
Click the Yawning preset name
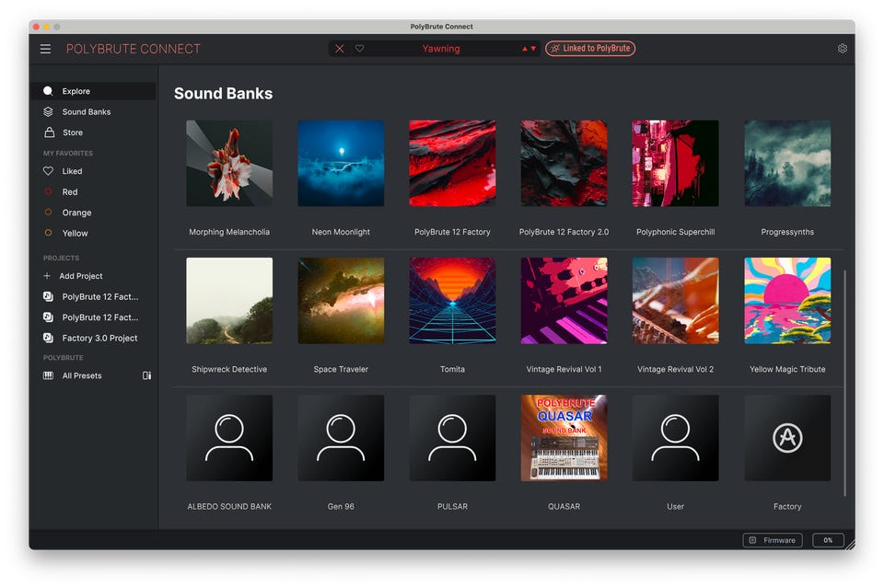[x=441, y=49]
